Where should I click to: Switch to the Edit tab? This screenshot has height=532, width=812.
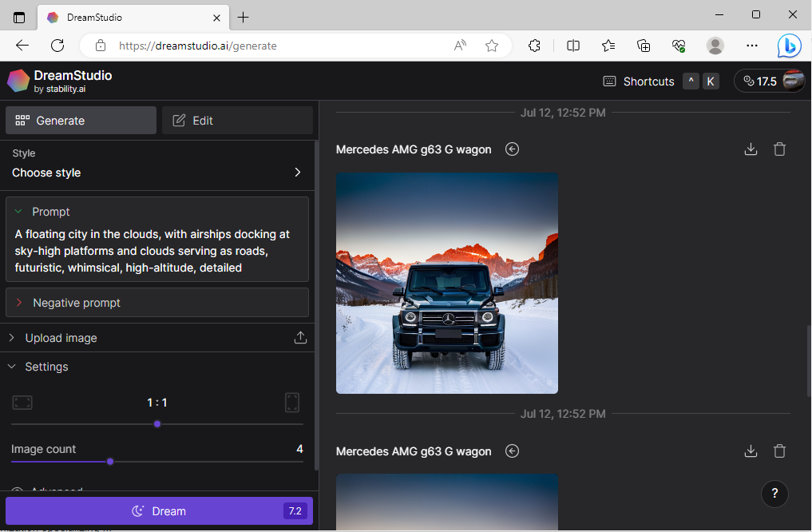pos(237,121)
